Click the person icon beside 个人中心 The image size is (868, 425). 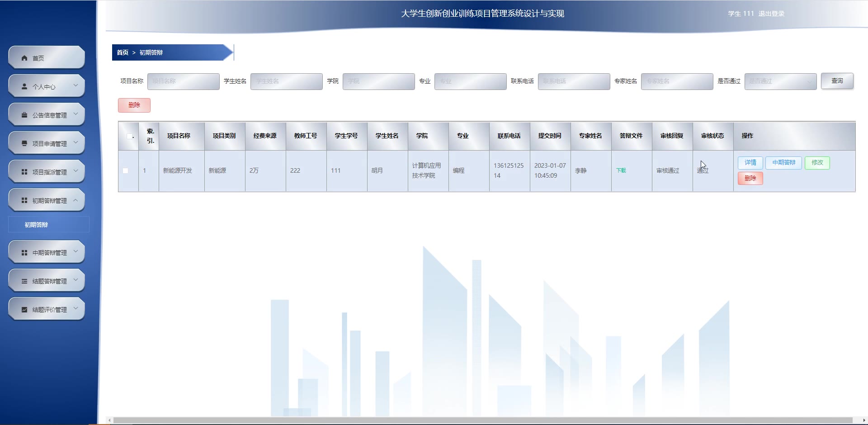tap(24, 86)
